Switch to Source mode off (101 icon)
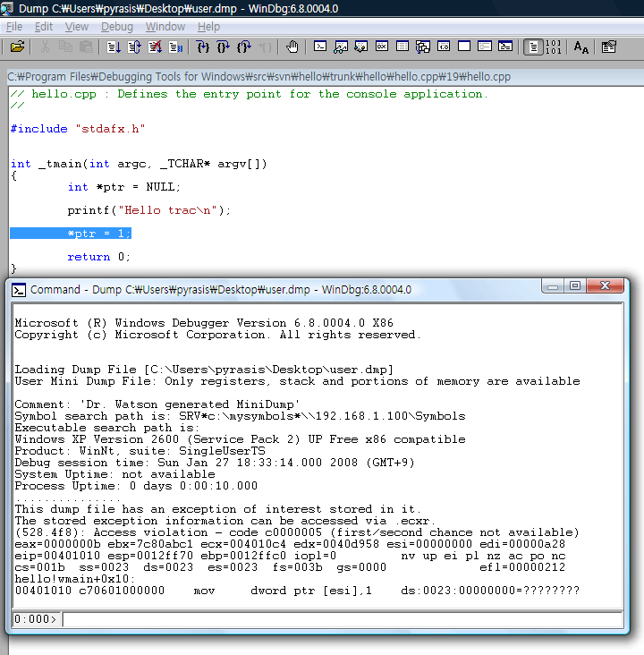This screenshot has width=644, height=655. pos(554,47)
